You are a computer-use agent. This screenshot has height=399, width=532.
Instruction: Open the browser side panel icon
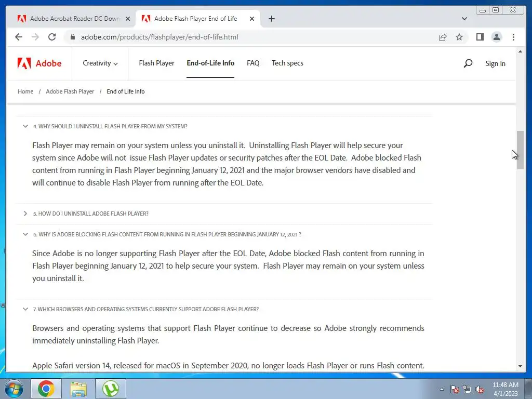pos(480,37)
